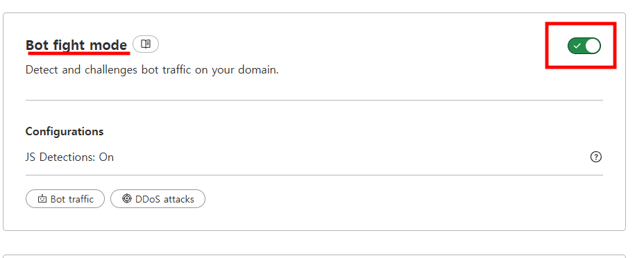Select the DDoS attacks tag
Image resolution: width=644 pixels, height=258 pixels.
[x=158, y=199]
